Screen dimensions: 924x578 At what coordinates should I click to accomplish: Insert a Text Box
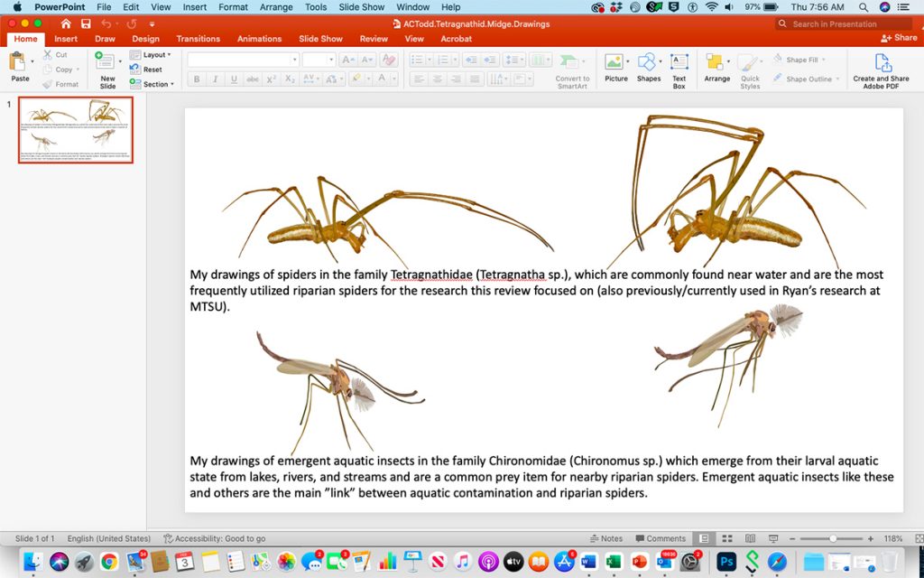tap(679, 69)
